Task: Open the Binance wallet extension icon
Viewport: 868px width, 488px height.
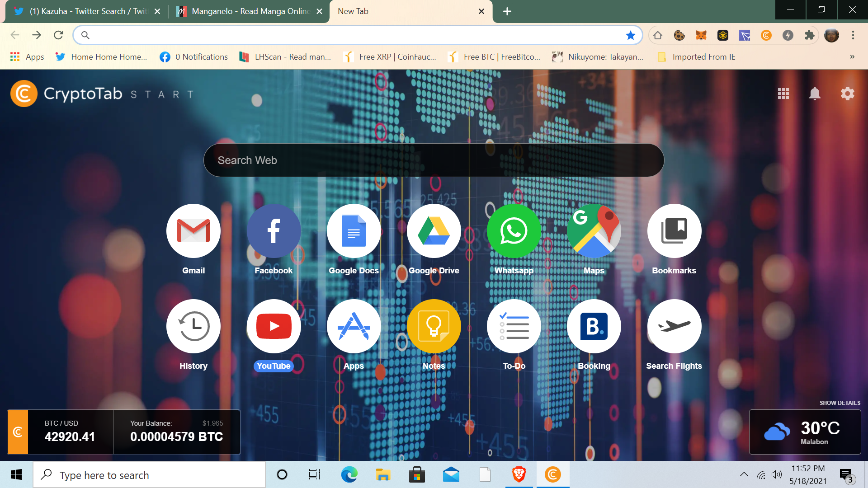Action: [722, 35]
